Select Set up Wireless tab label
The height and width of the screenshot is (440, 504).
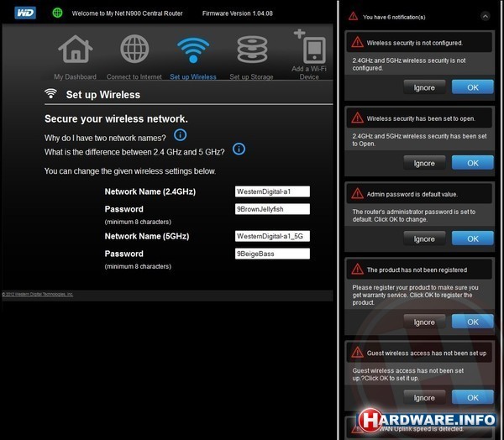tap(193, 76)
